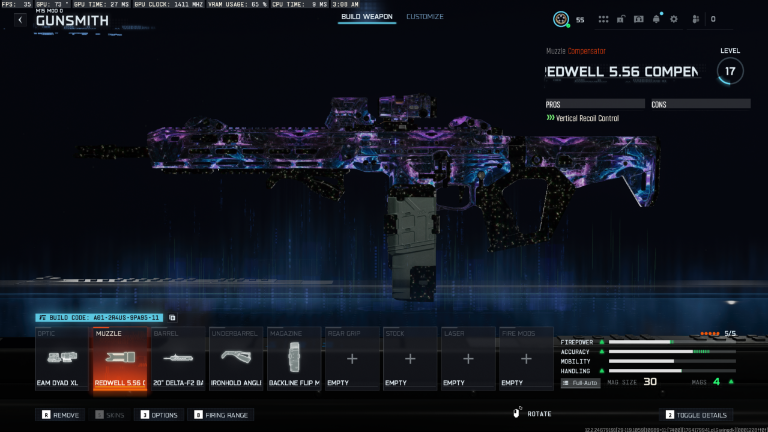Switch to the Customize tab
This screenshot has width=768, height=432.
[x=425, y=17]
